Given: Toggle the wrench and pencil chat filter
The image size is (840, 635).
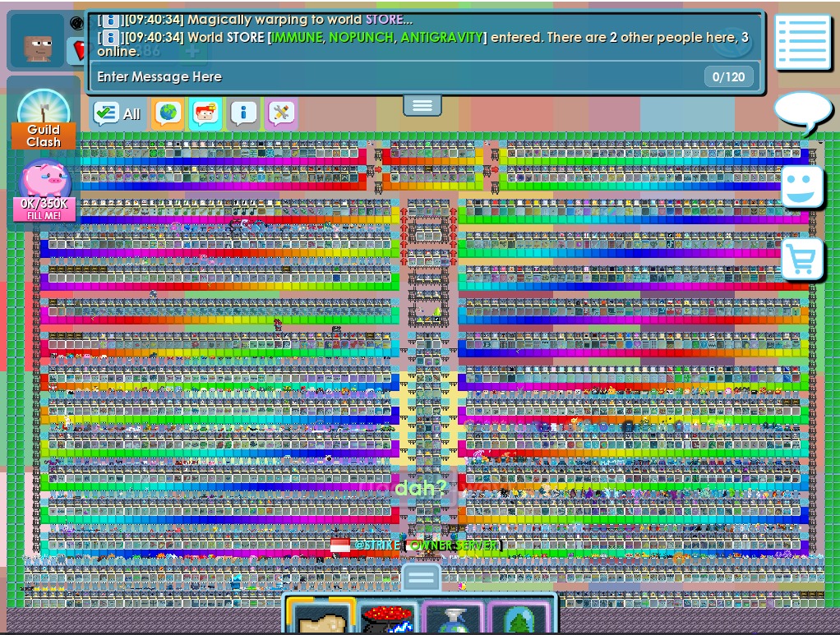Looking at the screenshot, I should click(x=281, y=113).
